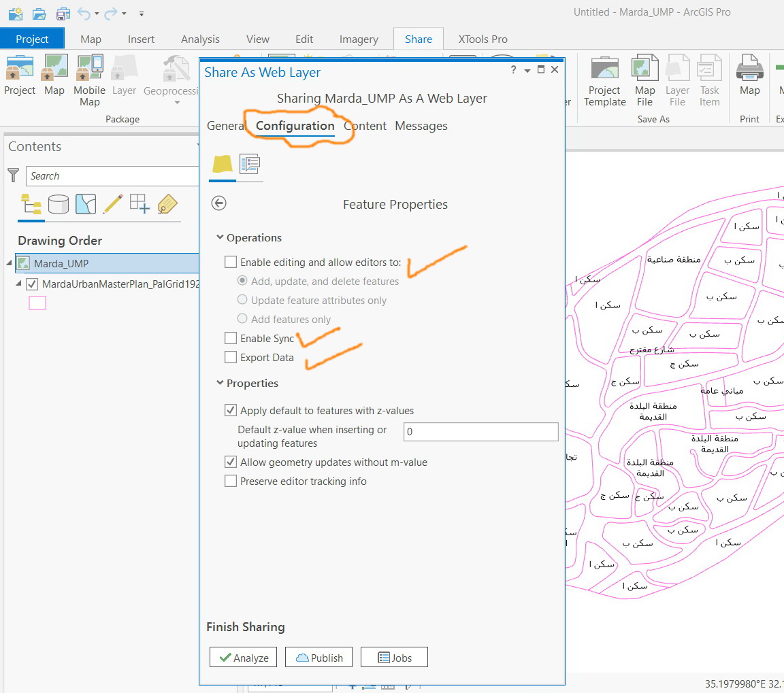Select List By Drawing Order icon
Image resolution: width=784 pixels, height=693 pixels.
coord(31,204)
